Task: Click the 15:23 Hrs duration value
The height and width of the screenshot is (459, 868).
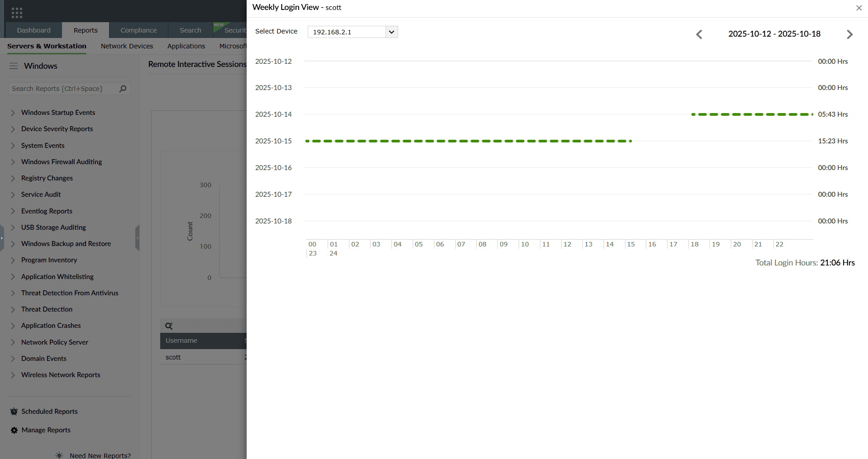Action: (x=833, y=141)
